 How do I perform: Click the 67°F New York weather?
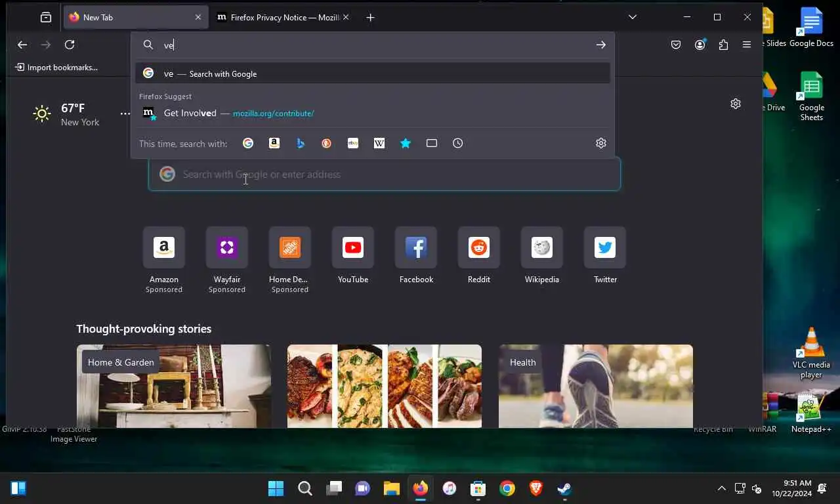coord(66,114)
